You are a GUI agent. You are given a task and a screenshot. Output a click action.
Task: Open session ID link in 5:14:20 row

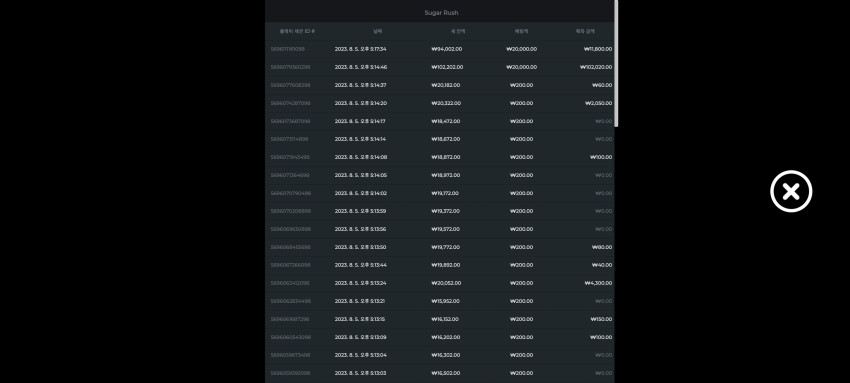click(x=290, y=103)
